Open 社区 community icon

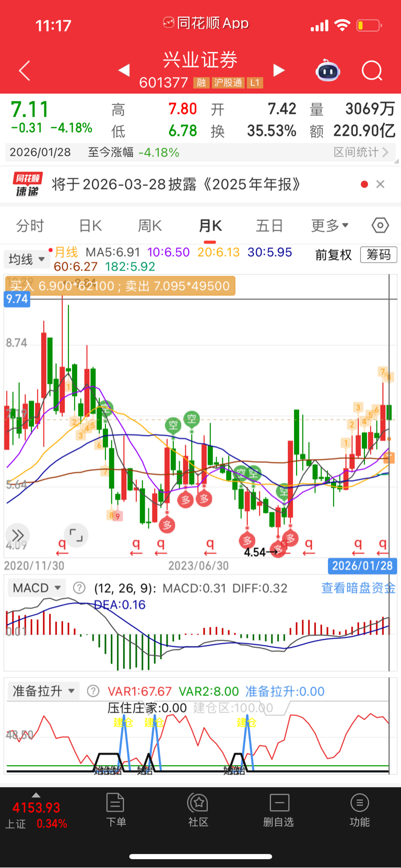(x=198, y=810)
